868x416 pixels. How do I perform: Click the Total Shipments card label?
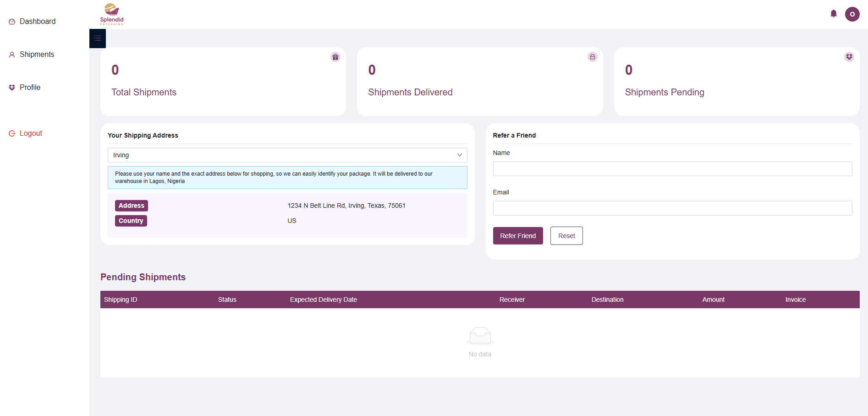(144, 92)
